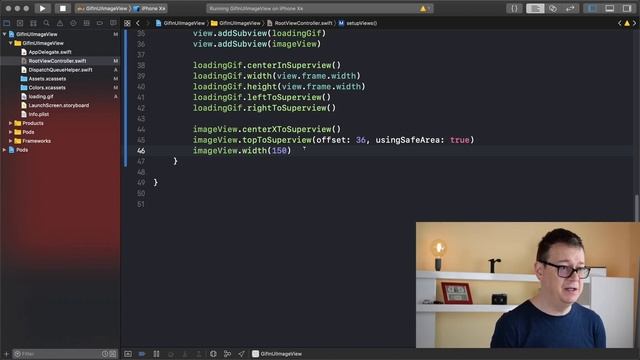
Task: Click the Run (play) button
Action: pyautogui.click(x=42, y=8)
